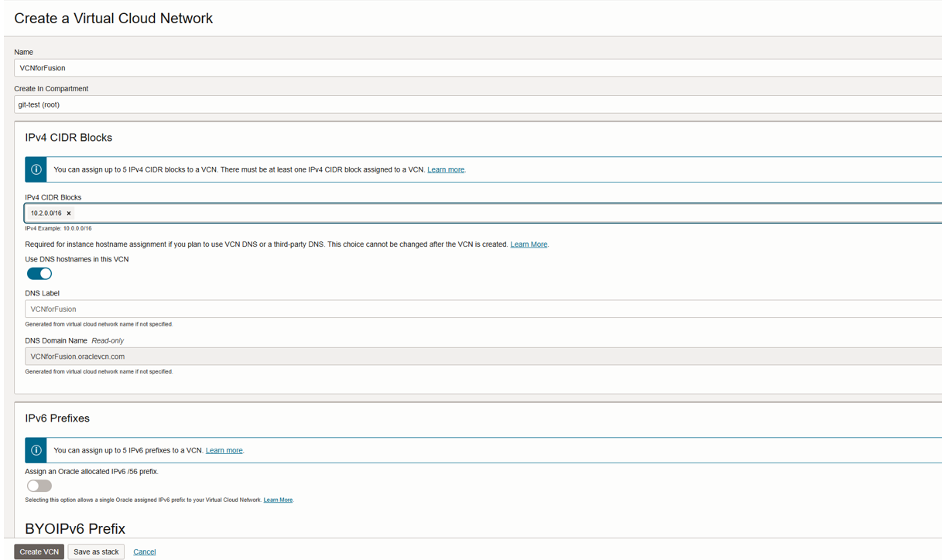
Task: Select the 10.2.0.0/16 chip label
Action: pyautogui.click(x=46, y=213)
